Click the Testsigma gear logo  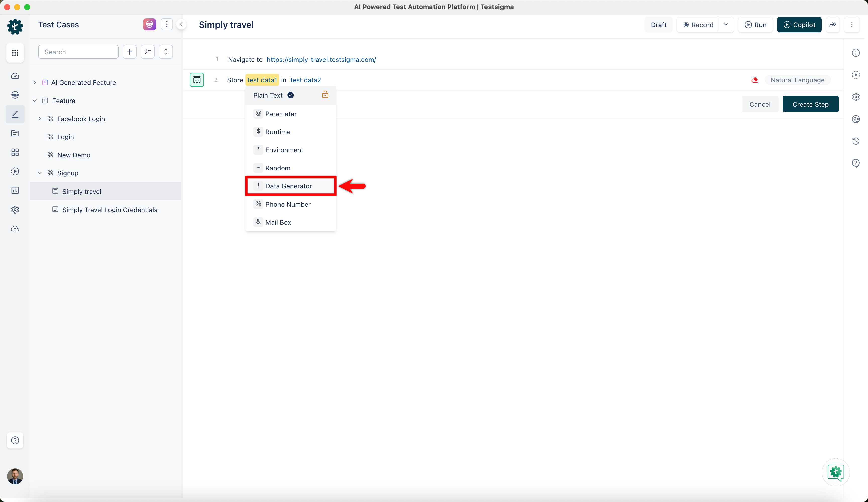click(15, 27)
